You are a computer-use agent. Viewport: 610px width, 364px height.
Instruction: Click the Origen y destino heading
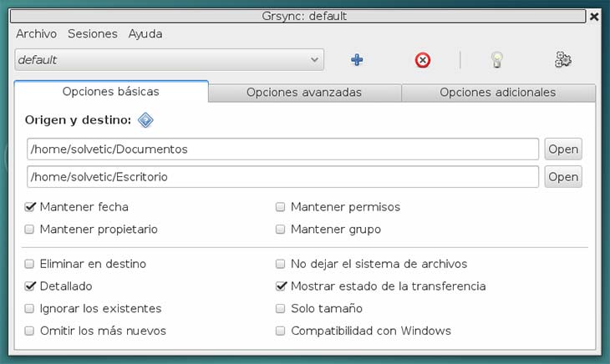pos(79,120)
